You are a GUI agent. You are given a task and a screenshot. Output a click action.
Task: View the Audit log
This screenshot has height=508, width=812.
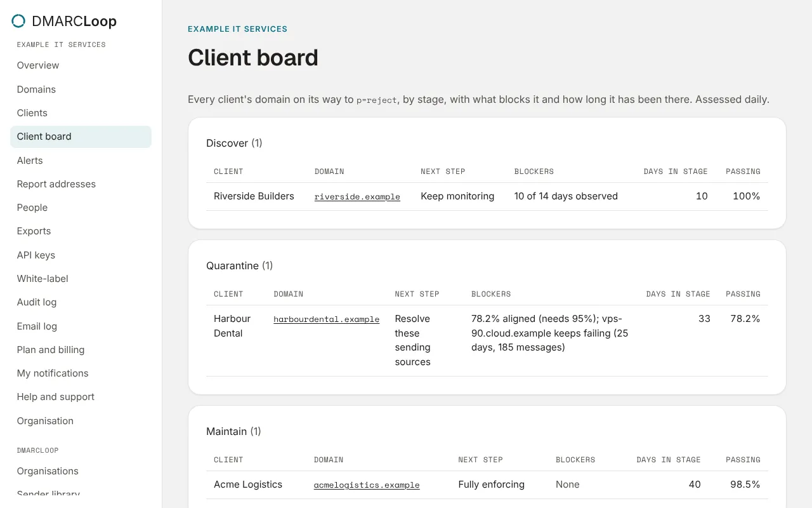(x=81, y=302)
